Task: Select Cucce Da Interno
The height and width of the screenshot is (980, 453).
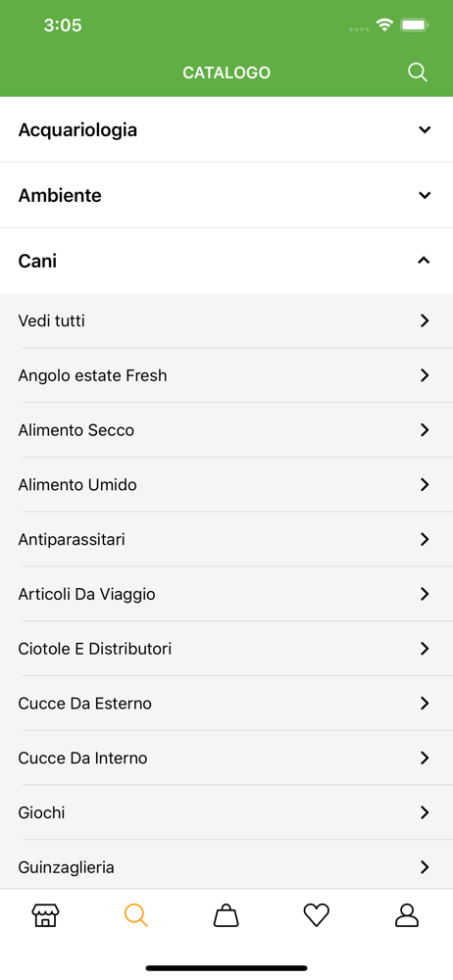Action: [226, 758]
